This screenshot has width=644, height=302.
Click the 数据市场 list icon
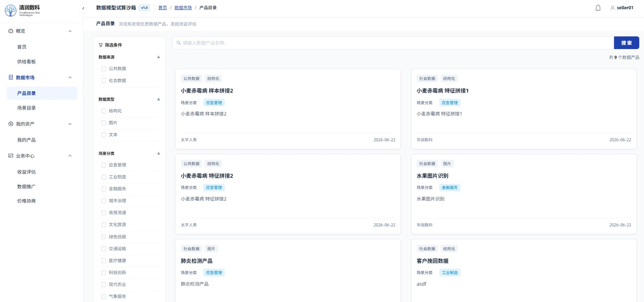[x=11, y=77]
